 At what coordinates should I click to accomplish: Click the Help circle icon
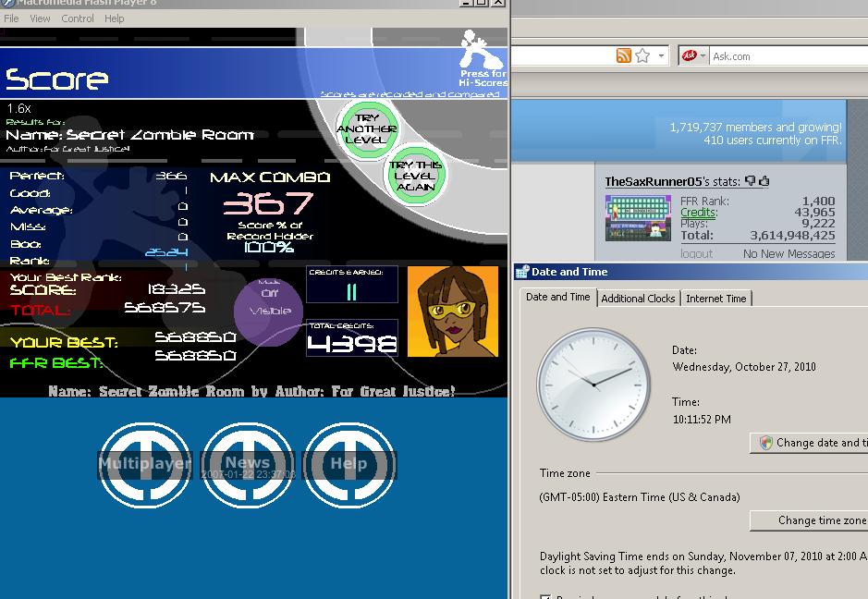[x=349, y=464]
